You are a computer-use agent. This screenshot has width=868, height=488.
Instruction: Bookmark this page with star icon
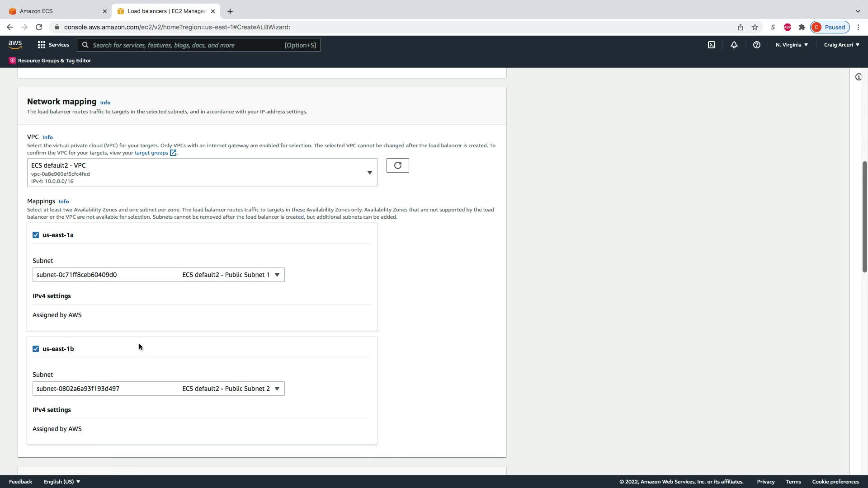tap(755, 27)
